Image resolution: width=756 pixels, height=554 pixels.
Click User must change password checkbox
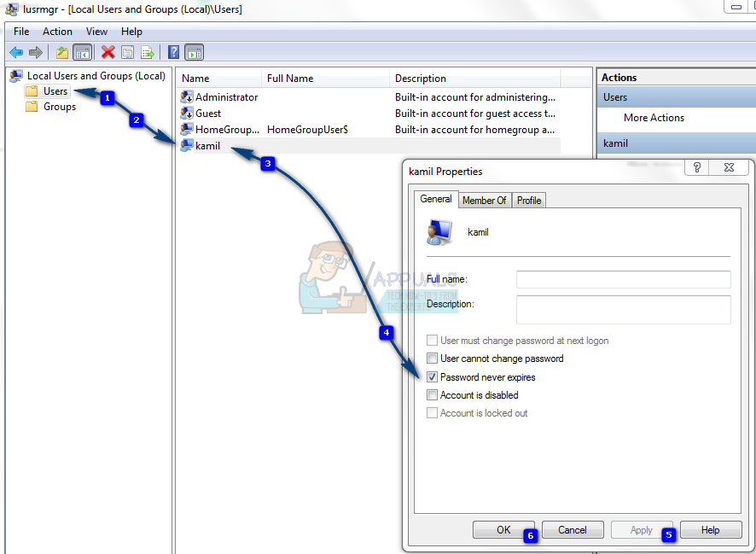[432, 341]
